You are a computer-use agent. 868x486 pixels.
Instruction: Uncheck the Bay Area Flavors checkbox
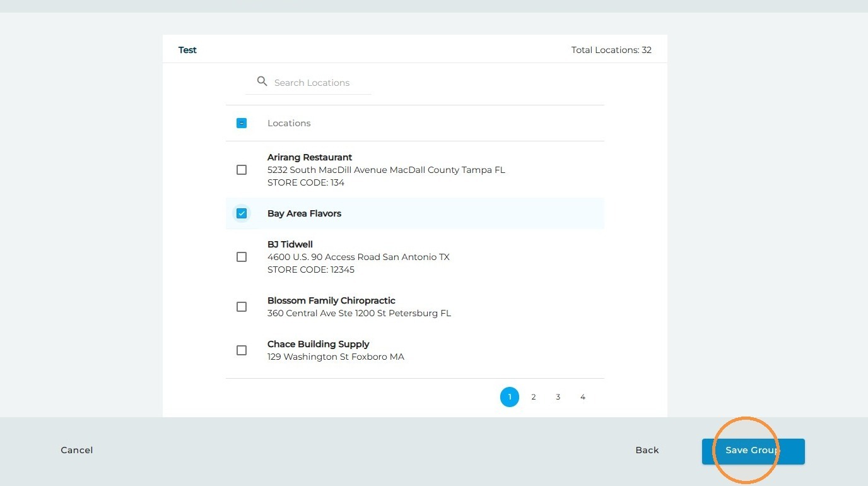(242, 213)
